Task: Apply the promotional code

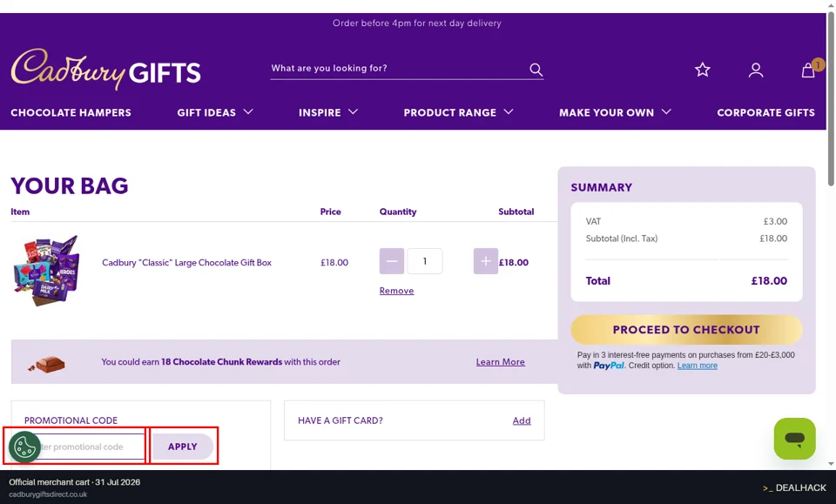Action: coord(183,447)
